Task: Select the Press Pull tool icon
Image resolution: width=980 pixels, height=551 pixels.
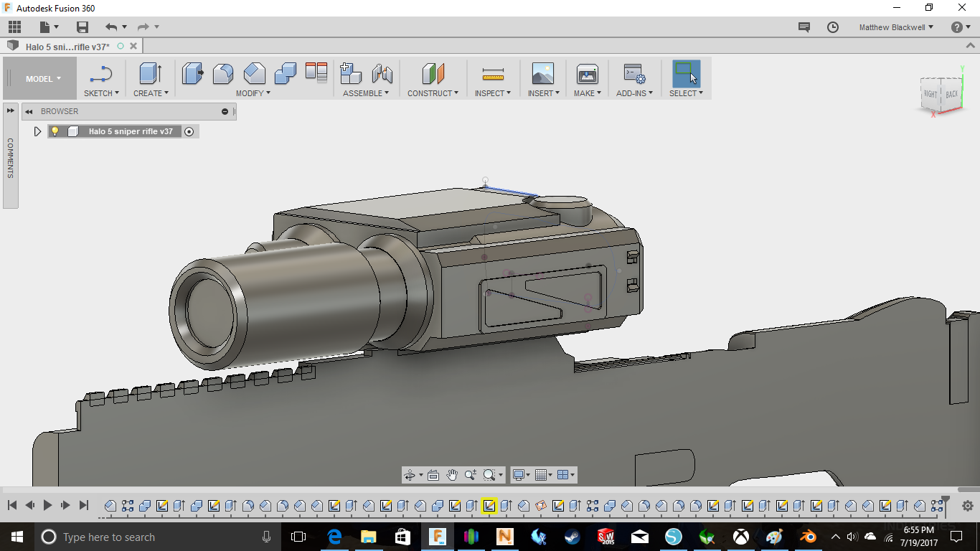Action: [192, 73]
